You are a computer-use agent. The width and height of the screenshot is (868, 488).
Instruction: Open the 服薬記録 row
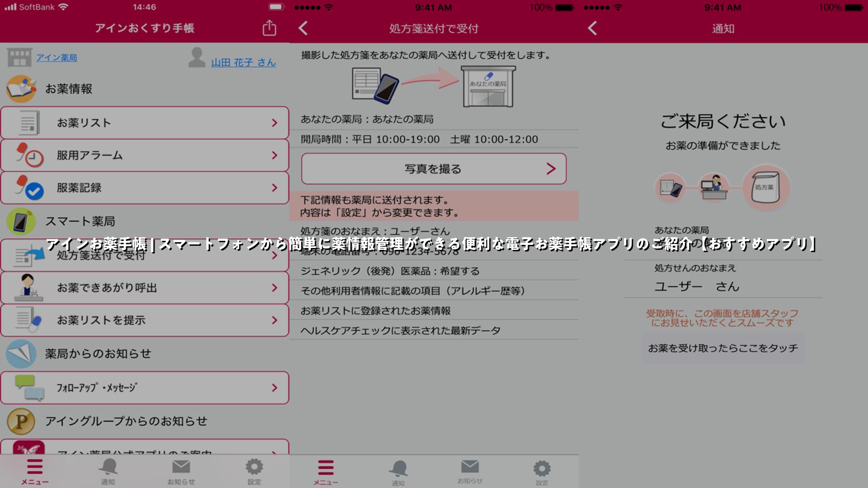(x=145, y=188)
